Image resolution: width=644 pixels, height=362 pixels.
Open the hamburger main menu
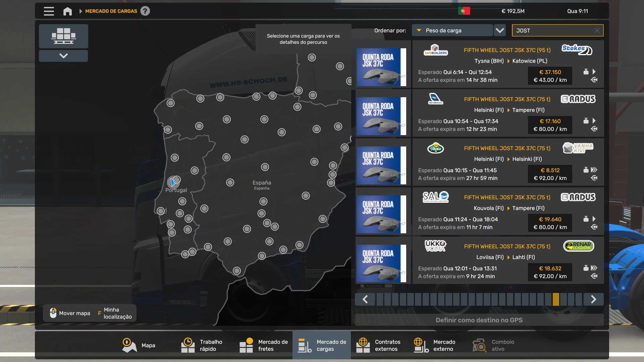(x=49, y=11)
